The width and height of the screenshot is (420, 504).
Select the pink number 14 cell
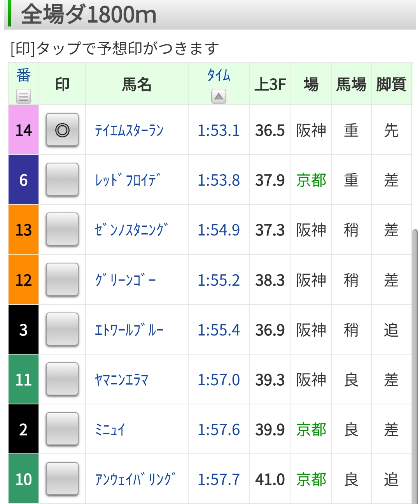click(23, 130)
